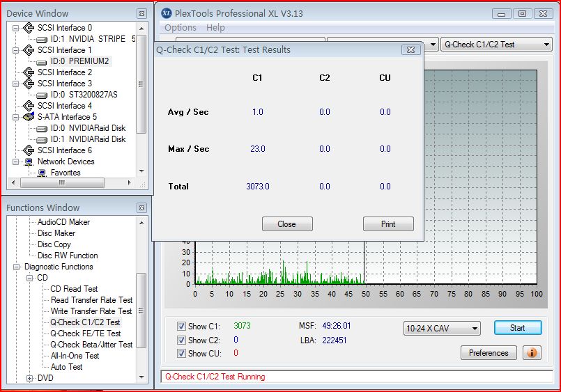This screenshot has width=561, height=392.
Task: Click the drive icon of ID:1 NVIDIARaid Disk
Action: (x=42, y=140)
